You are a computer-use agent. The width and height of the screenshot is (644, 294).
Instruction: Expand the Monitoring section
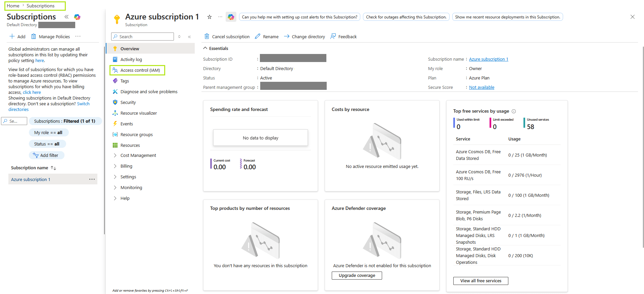point(150,187)
